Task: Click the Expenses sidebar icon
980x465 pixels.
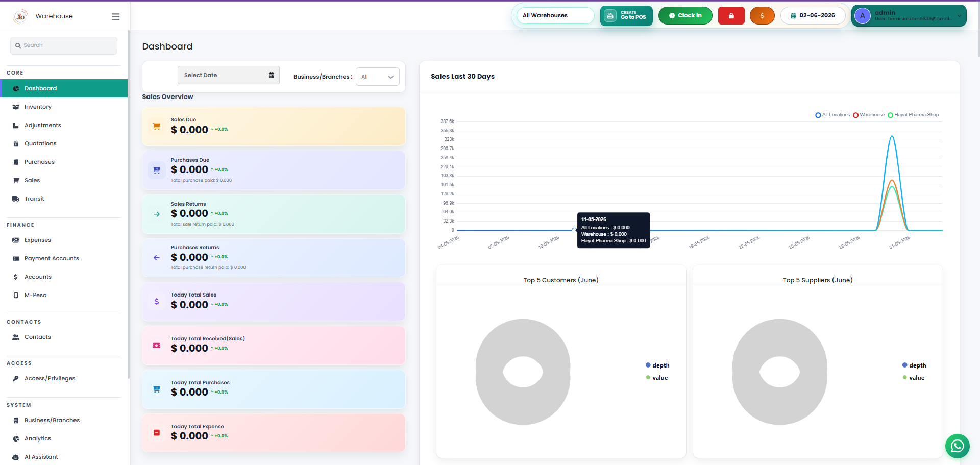Action: tap(16, 240)
